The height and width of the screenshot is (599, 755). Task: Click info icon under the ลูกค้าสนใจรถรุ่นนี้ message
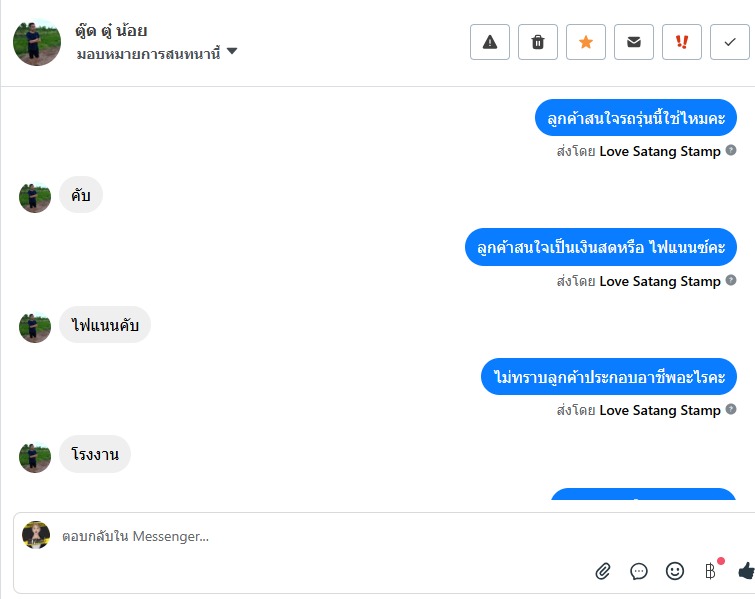tap(731, 151)
